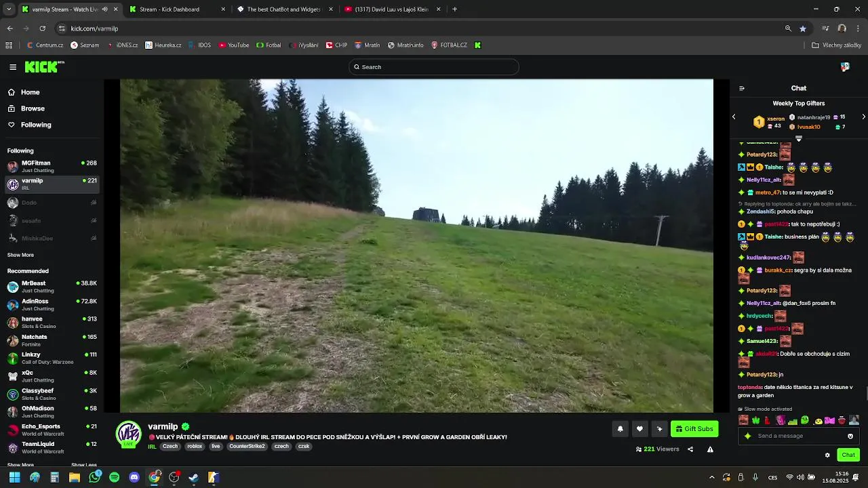This screenshot has height=488, width=868.
Task: Show next Weekly Top Gifters page
Action: click(863, 117)
